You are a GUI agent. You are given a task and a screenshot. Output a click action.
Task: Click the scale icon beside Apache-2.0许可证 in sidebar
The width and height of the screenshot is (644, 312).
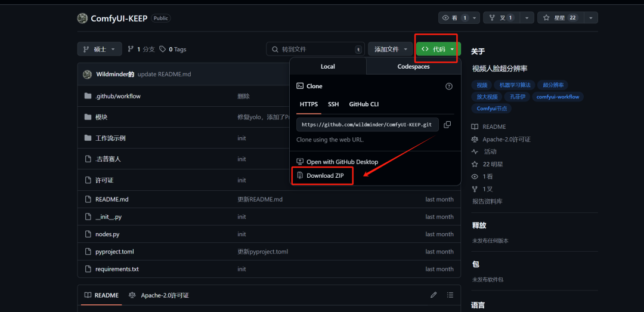click(475, 140)
